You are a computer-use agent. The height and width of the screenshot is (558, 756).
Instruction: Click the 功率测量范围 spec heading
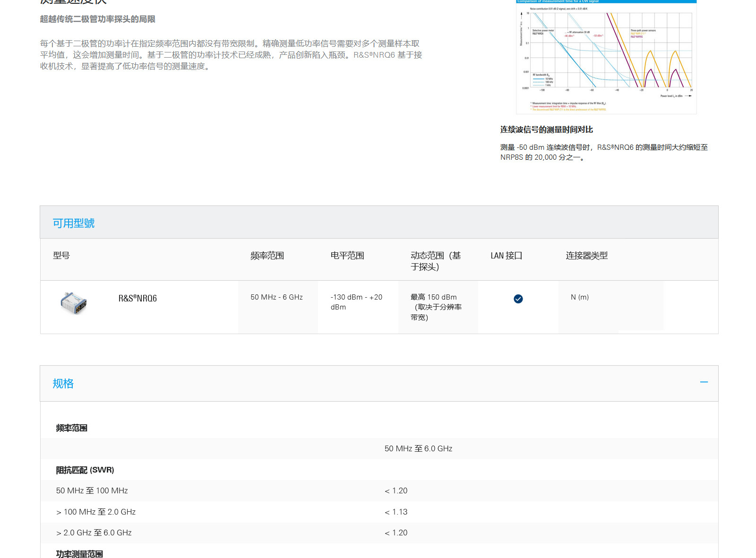(x=79, y=554)
